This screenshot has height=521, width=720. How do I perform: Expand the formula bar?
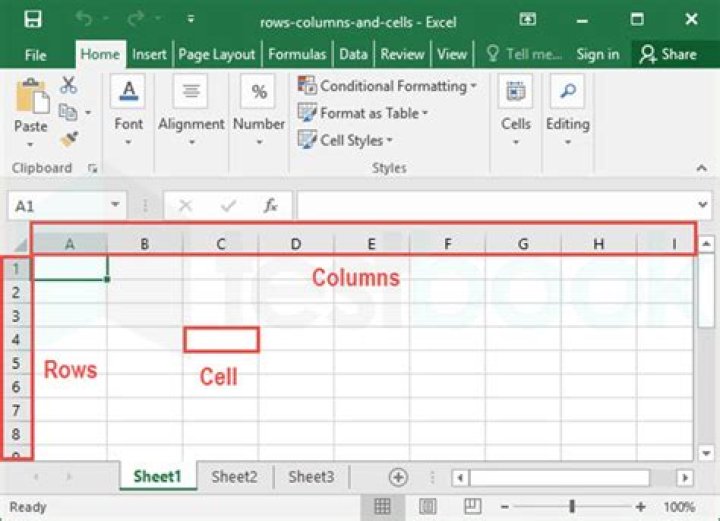click(x=702, y=205)
